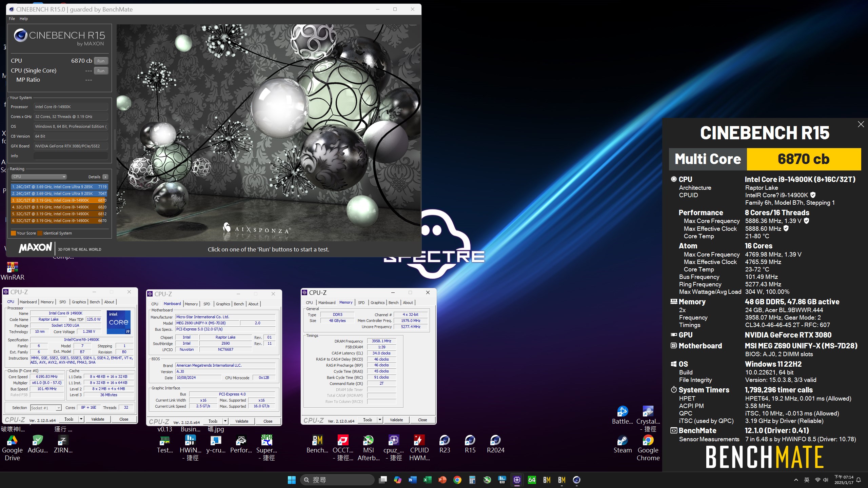The height and width of the screenshot is (488, 868).
Task: Open WinRAR desktop icon
Action: point(13,271)
